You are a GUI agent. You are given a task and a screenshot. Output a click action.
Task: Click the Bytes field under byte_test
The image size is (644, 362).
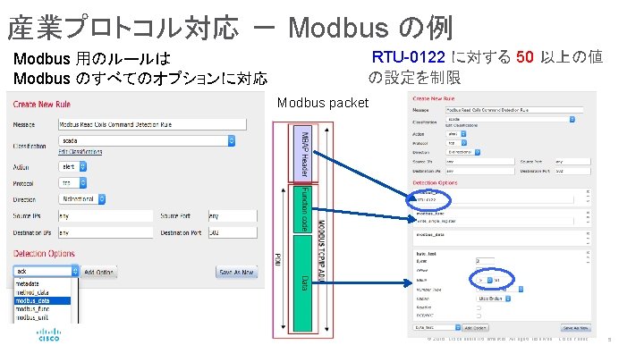pos(485,261)
